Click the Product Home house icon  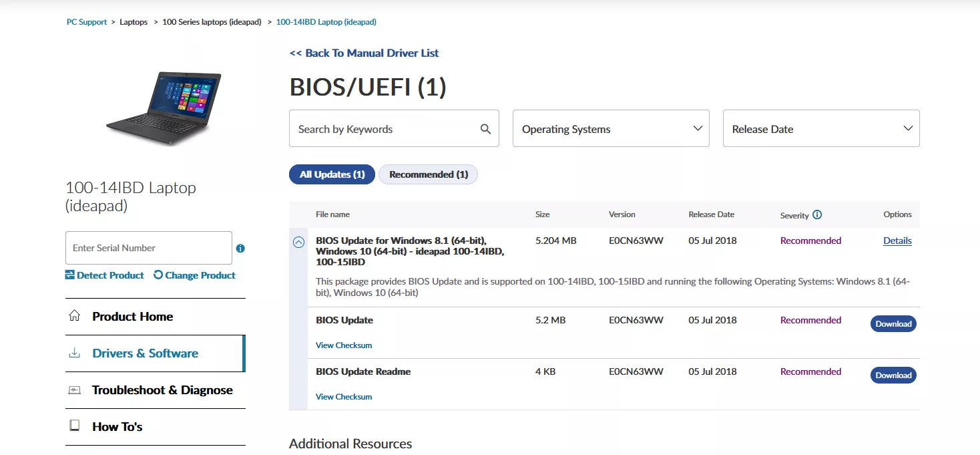[x=75, y=316]
